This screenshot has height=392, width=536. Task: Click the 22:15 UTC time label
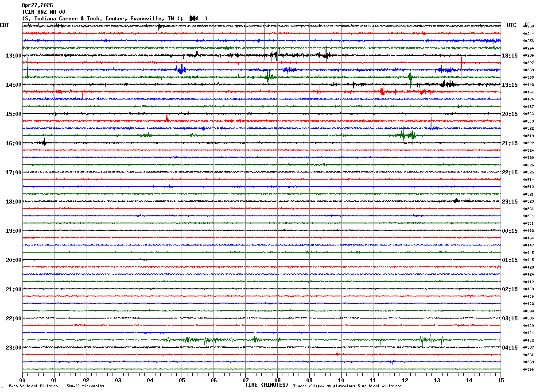510,173
